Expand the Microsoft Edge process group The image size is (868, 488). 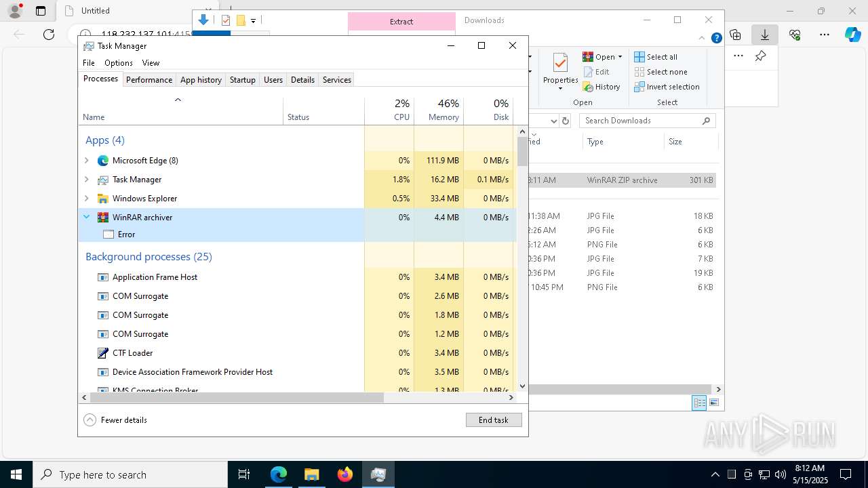86,161
